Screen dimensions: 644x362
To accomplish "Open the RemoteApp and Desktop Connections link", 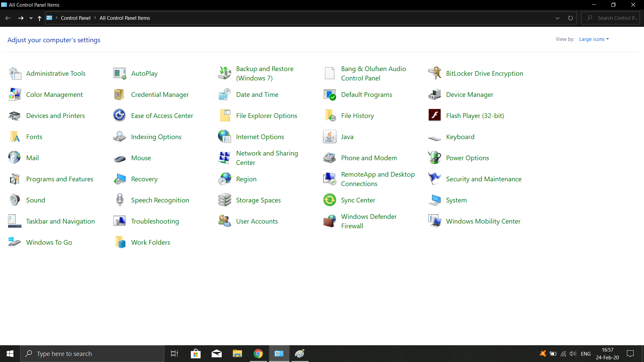I will (378, 179).
